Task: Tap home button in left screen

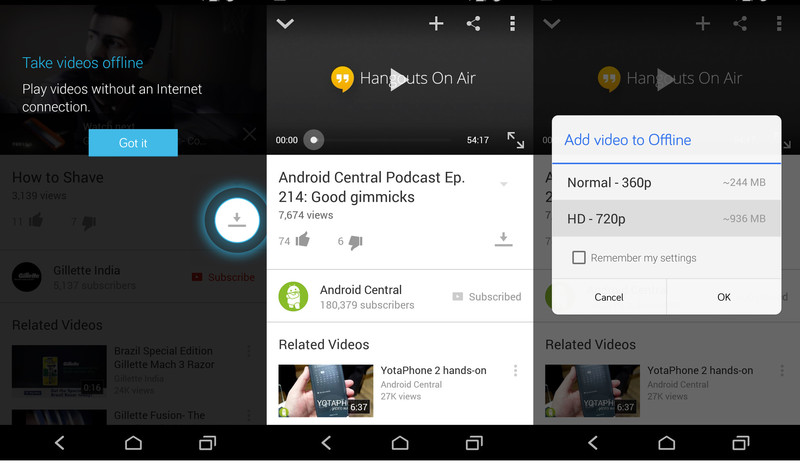Action: coord(133,442)
